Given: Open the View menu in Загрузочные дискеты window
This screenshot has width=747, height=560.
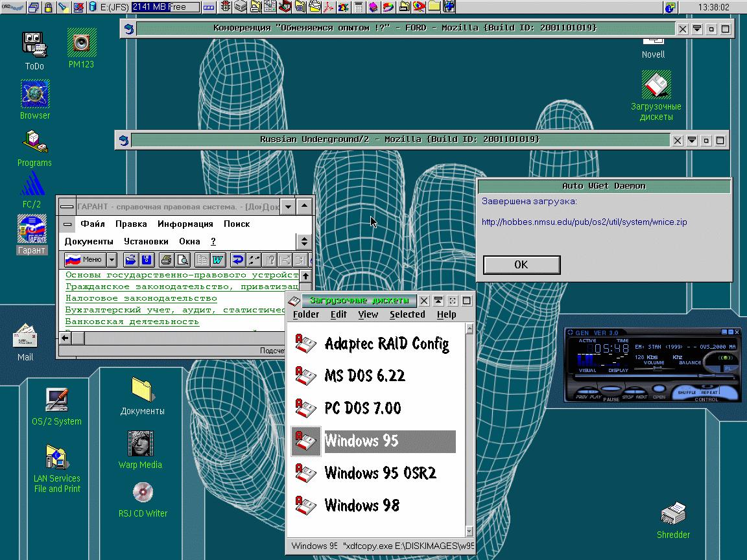Looking at the screenshot, I should [x=368, y=314].
